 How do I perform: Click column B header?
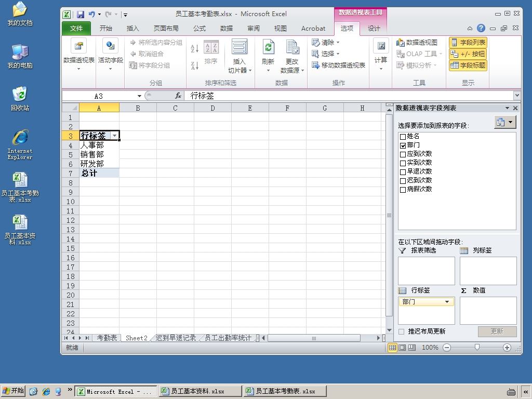pos(138,108)
